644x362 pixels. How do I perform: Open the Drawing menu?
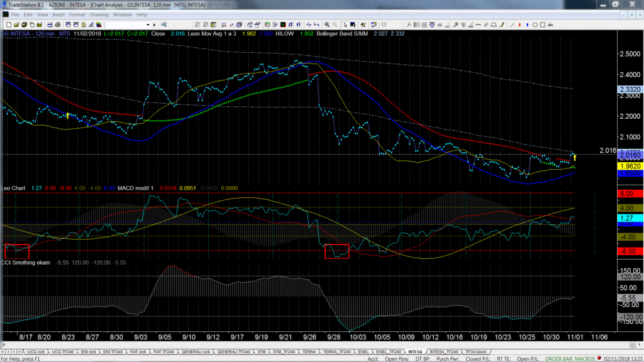pyautogui.click(x=99, y=15)
